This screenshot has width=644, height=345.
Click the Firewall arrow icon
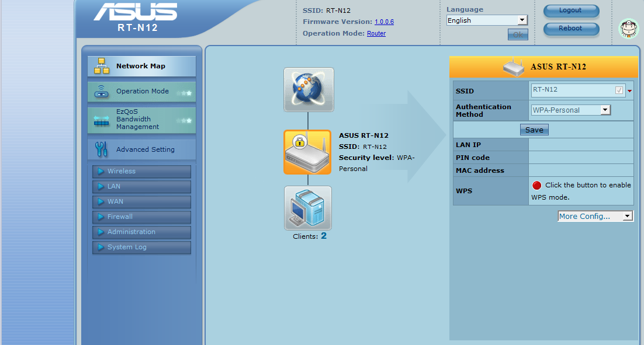(101, 217)
